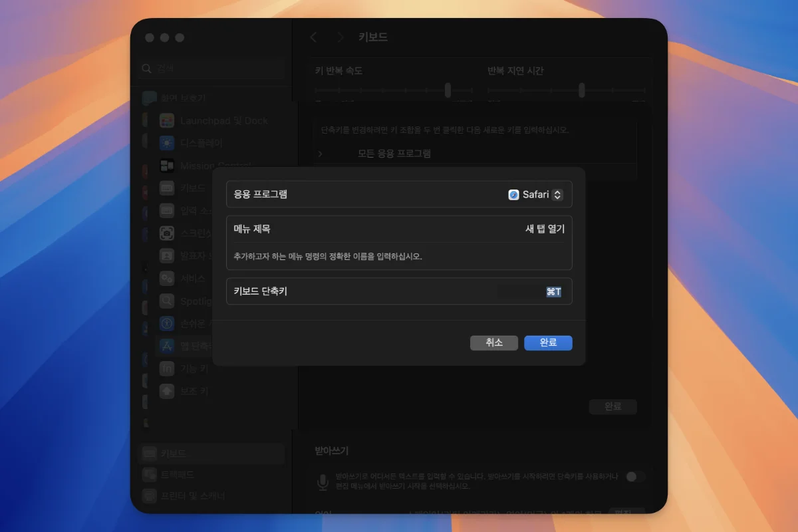Select the 디스플레이 icon in list
This screenshot has width=798, height=532.
tap(167, 143)
